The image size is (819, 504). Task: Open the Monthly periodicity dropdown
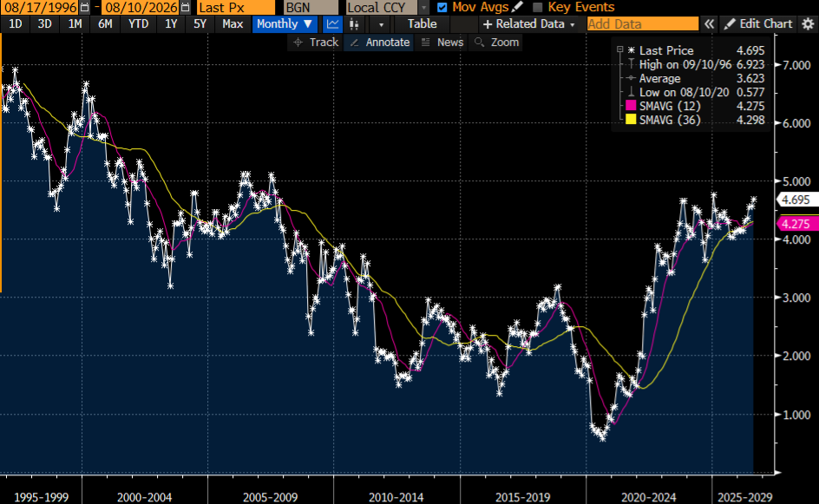[285, 24]
